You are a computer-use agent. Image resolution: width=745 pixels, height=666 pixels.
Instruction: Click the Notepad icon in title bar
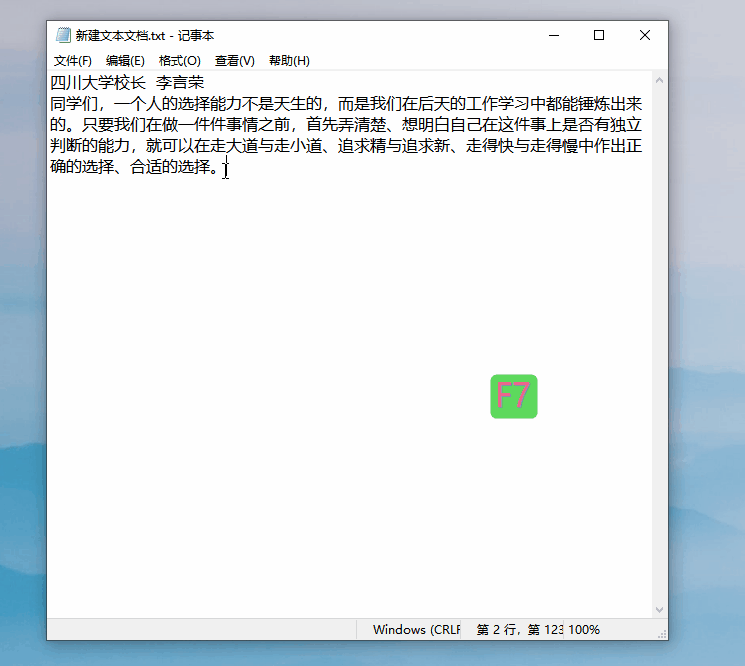63,35
